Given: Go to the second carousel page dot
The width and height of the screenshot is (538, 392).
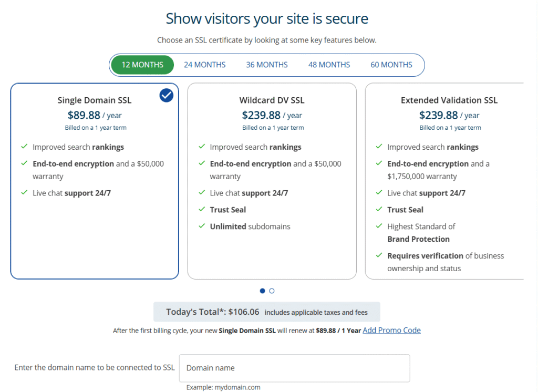Looking at the screenshot, I should (x=272, y=291).
